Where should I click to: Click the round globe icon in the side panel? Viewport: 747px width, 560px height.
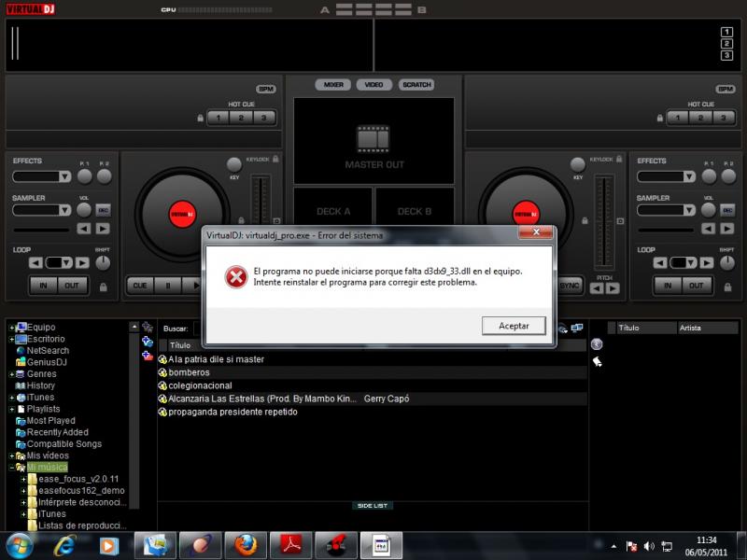click(x=597, y=344)
